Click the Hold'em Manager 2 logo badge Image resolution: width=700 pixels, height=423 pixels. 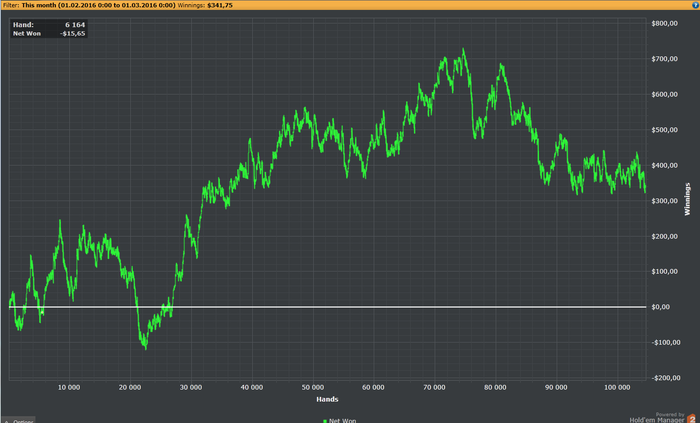coord(691,419)
